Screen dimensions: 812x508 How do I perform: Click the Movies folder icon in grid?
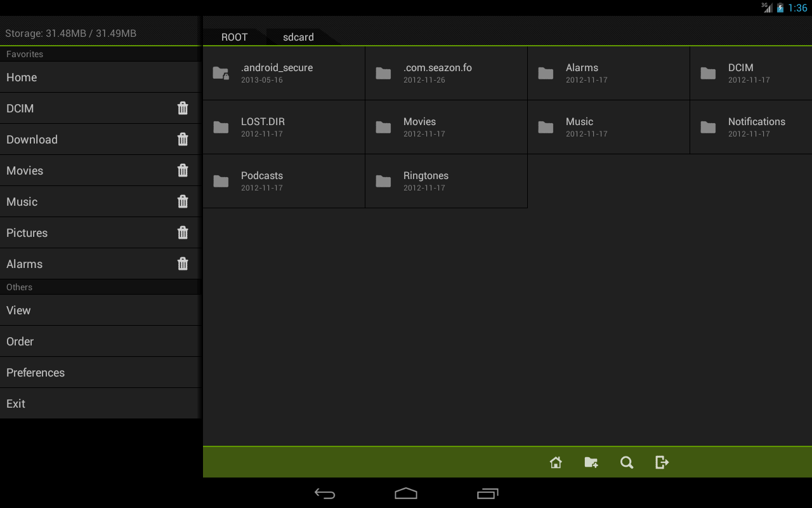[x=383, y=127]
